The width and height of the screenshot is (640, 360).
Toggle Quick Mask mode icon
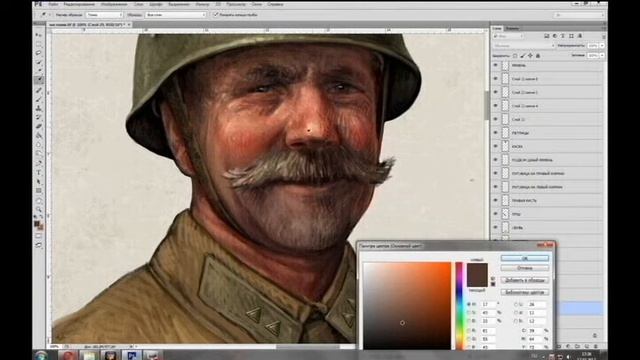(x=39, y=236)
